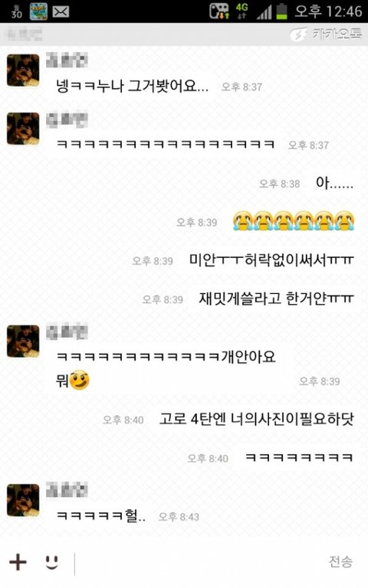Open sender's profile photo on first message
The width and height of the screenshot is (368, 588).
(23, 70)
